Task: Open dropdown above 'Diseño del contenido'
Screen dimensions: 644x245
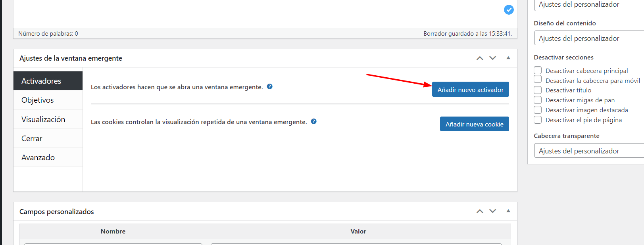Action: coord(589,5)
